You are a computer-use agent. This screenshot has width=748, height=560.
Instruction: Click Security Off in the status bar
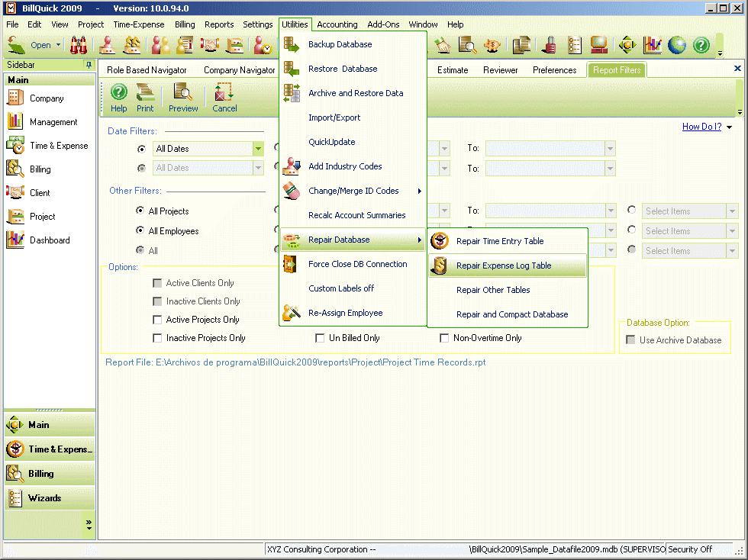click(x=690, y=549)
